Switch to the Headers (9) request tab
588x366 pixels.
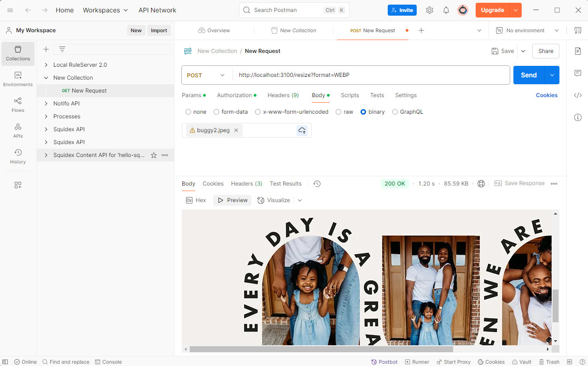(x=283, y=95)
